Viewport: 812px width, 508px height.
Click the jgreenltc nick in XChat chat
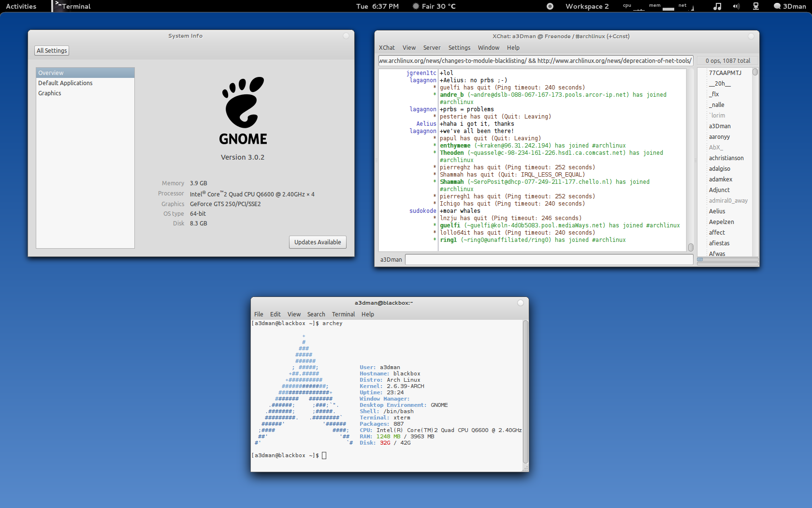coord(421,73)
